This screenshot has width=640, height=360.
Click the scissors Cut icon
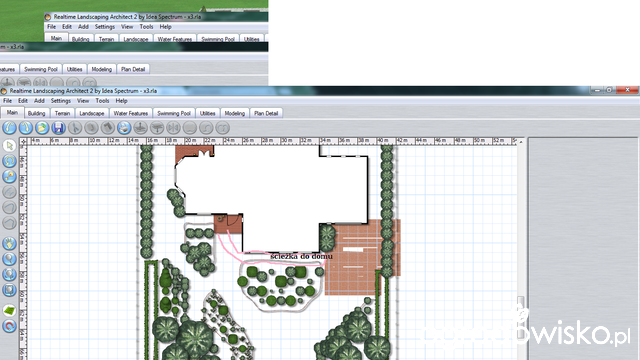tap(75, 128)
